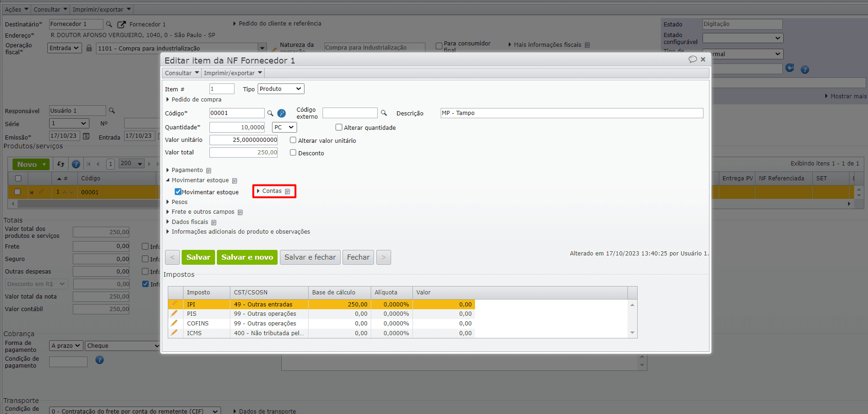Open the Consultar menu in the dialog
The image size is (868, 414).
(182, 73)
